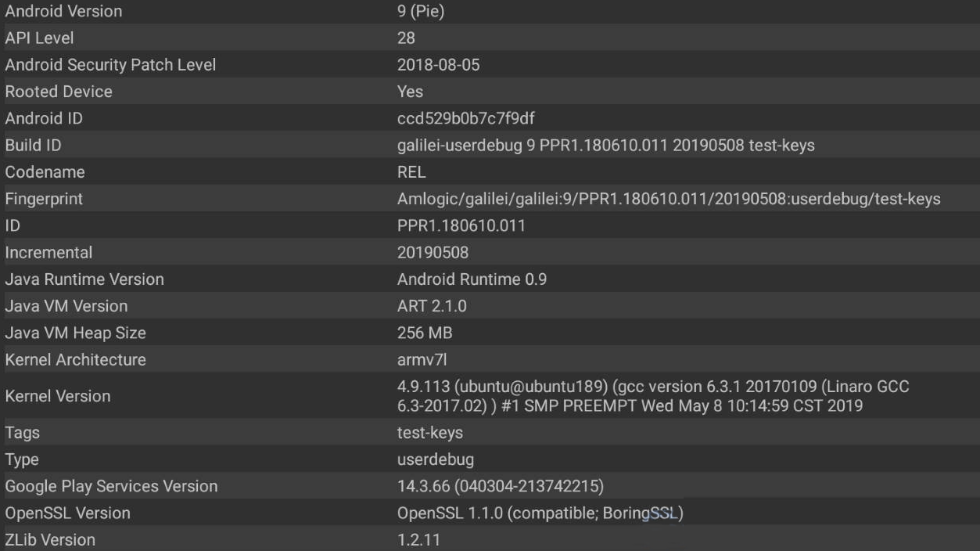The image size is (980, 551).
Task: Click the API Level value 28
Action: [406, 38]
